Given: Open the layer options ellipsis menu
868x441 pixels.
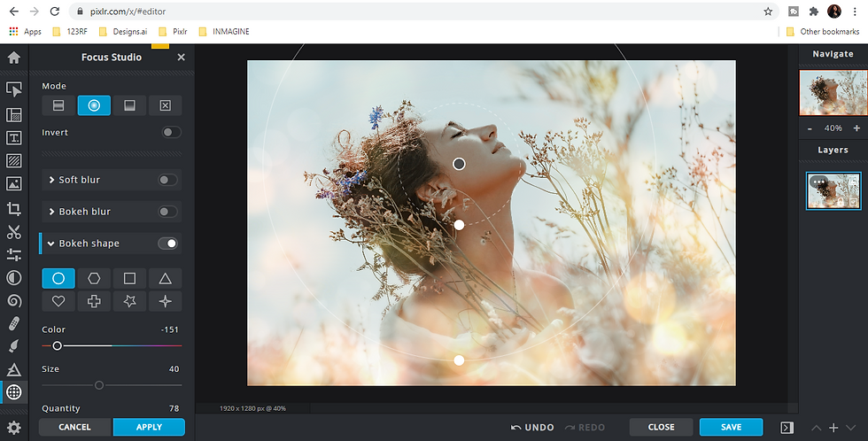Looking at the screenshot, I should point(818,182).
